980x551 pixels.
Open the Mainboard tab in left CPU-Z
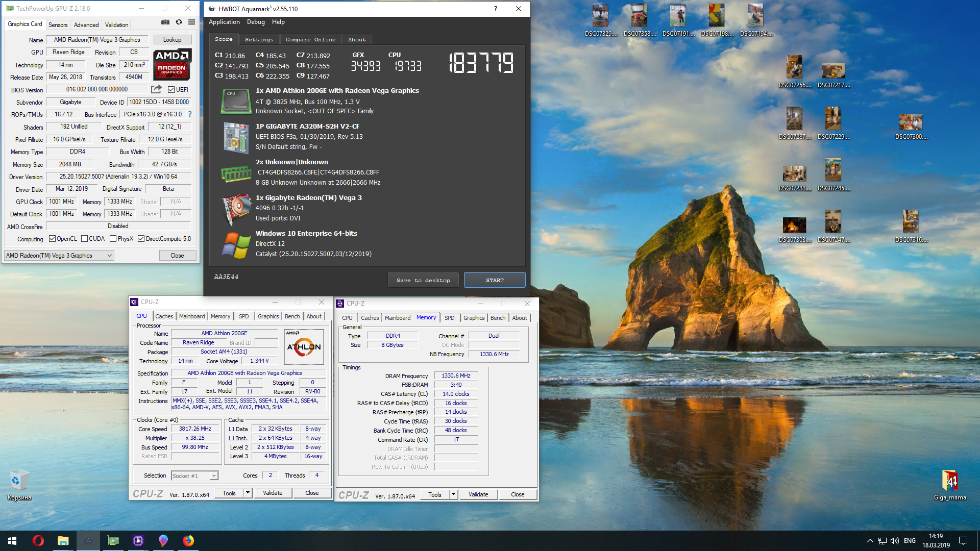pos(192,316)
